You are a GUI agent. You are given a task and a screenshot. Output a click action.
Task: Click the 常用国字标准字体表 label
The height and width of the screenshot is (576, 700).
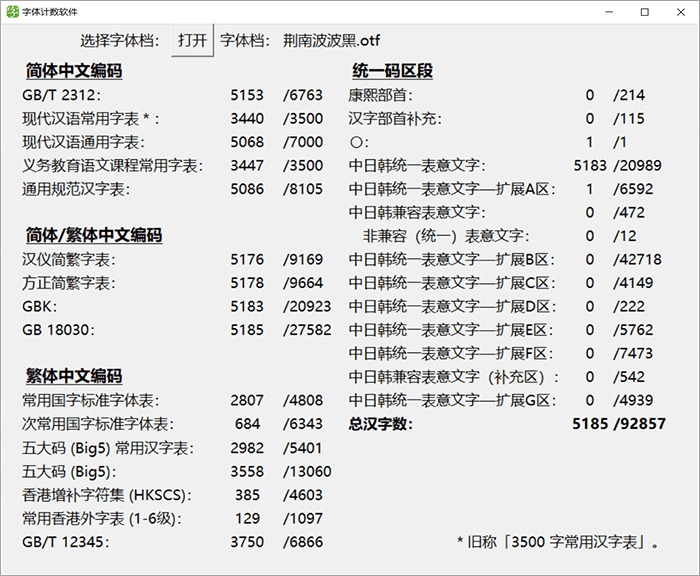(91, 401)
